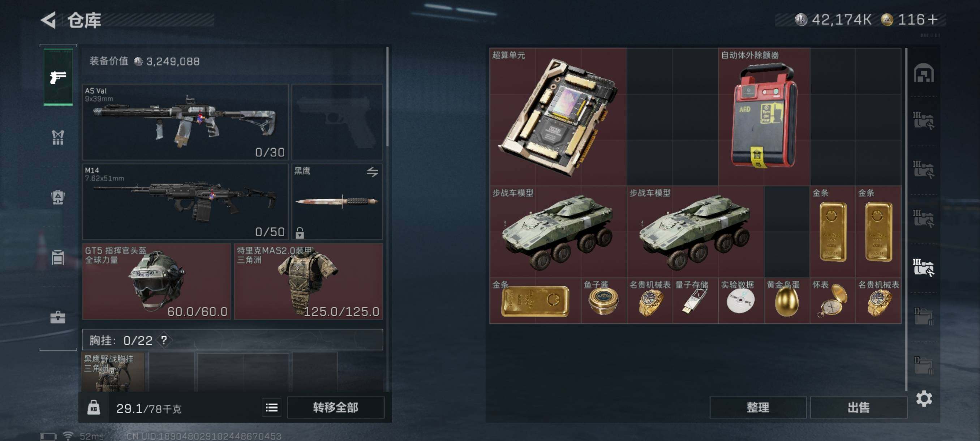Select the 自动体外除颤器 AED item

[x=764, y=117]
